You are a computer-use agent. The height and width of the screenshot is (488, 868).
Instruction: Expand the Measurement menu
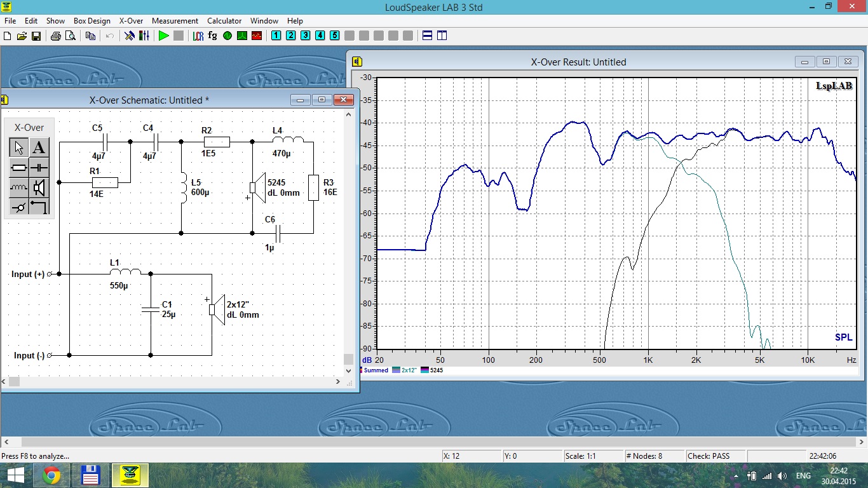coord(175,21)
